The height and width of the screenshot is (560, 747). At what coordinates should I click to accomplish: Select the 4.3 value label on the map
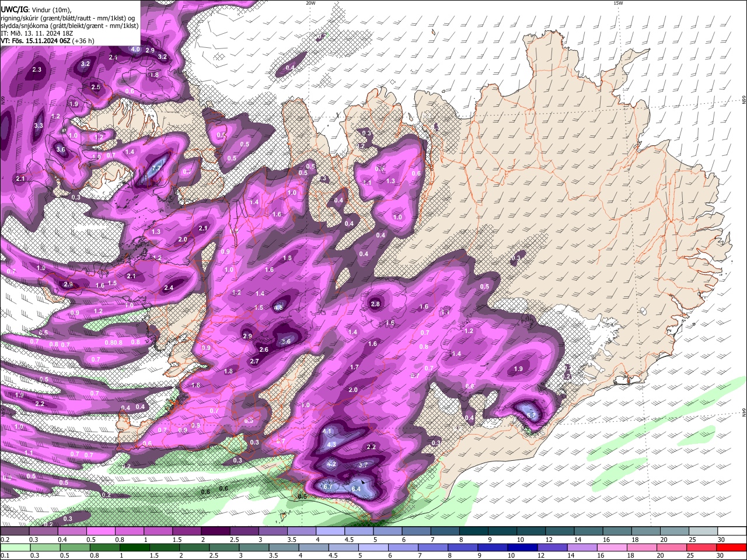pos(332,444)
